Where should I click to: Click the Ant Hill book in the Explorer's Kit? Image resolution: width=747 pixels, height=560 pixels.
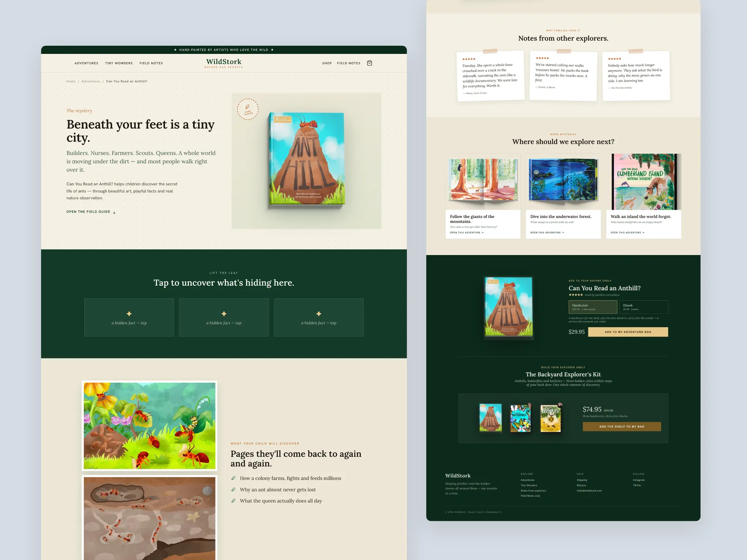pos(491,418)
